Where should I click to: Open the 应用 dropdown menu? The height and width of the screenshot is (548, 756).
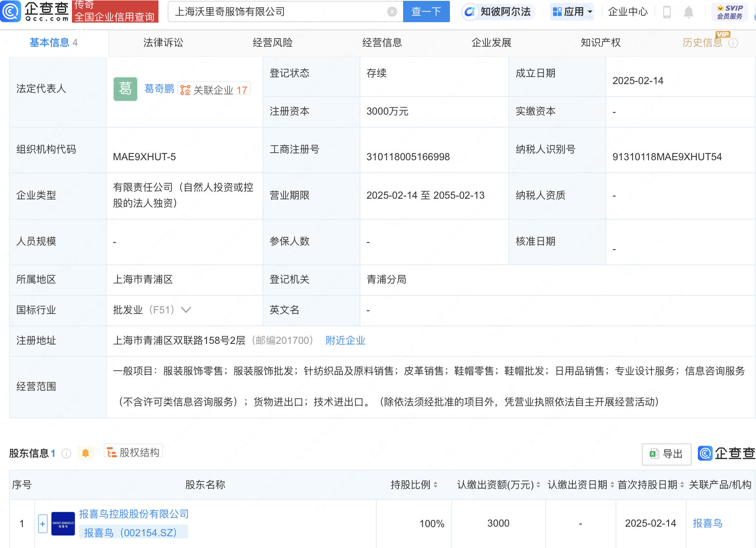coord(572,12)
